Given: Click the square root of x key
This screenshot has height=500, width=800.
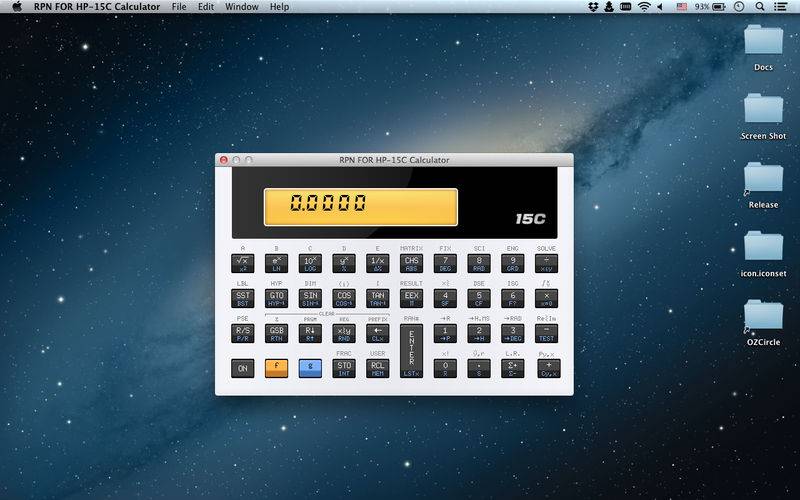Looking at the screenshot, I should pyautogui.click(x=242, y=264).
